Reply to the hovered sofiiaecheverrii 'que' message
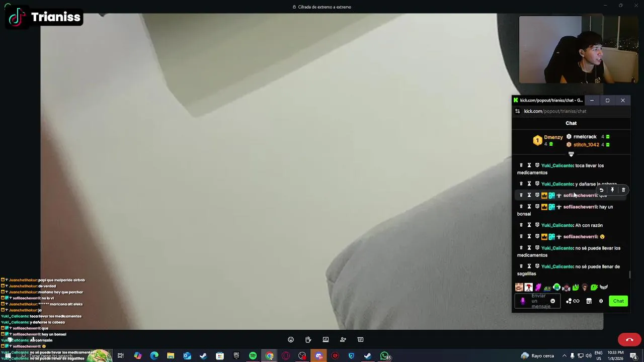Viewport: 644px width, 362px height. [x=601, y=190]
